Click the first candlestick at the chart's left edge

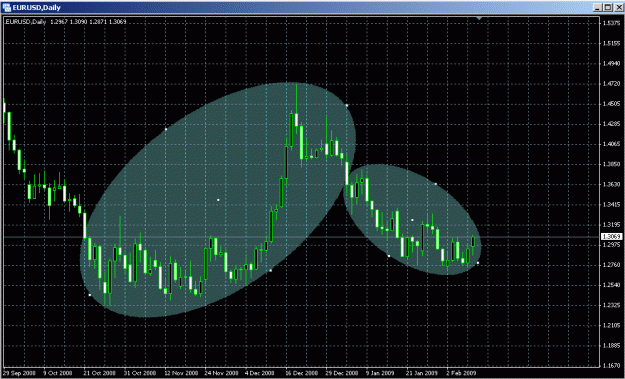(4, 108)
